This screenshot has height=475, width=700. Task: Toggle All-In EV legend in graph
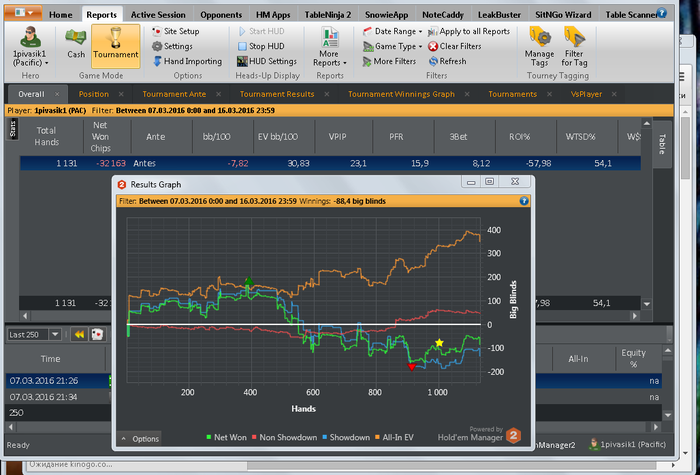(394, 438)
